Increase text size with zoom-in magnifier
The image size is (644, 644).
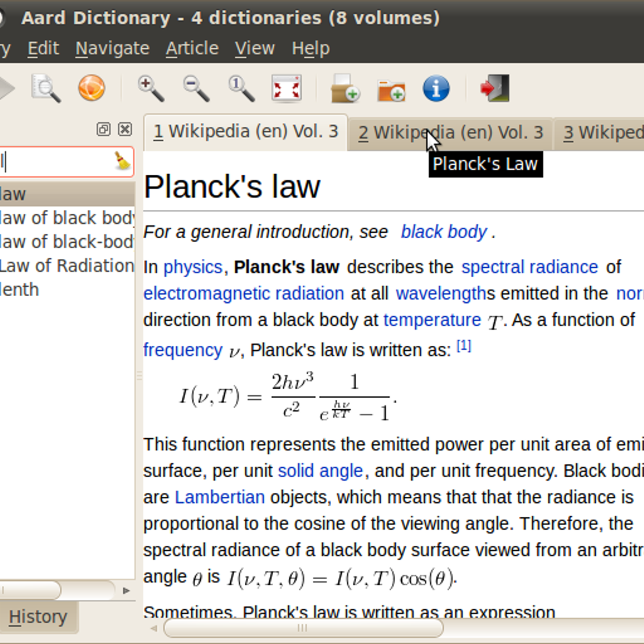tap(151, 88)
